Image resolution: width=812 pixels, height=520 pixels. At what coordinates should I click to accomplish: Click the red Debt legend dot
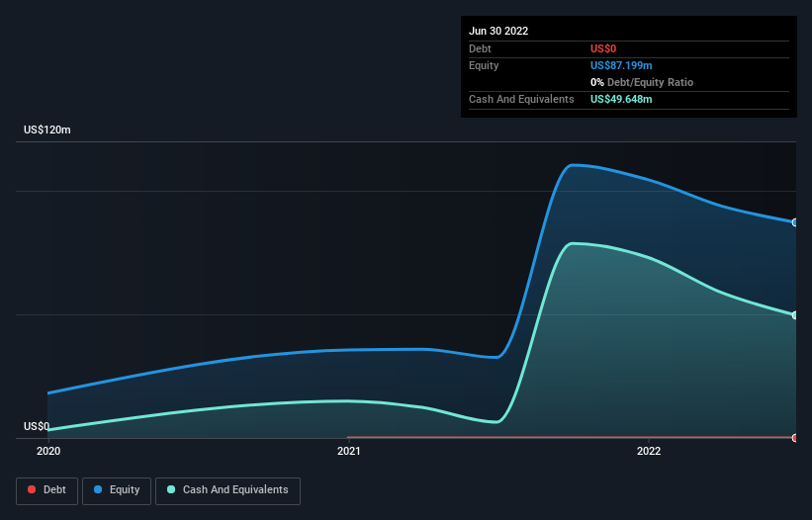click(x=32, y=489)
